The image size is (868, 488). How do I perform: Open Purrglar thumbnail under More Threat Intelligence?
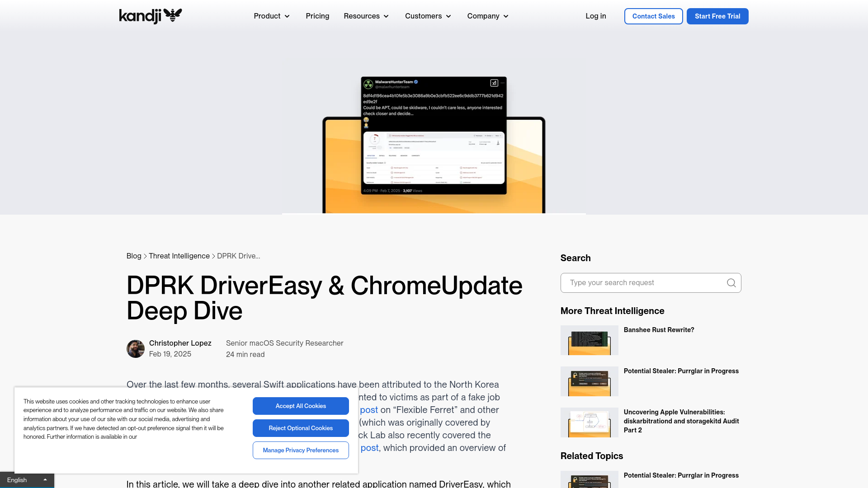pyautogui.click(x=590, y=381)
